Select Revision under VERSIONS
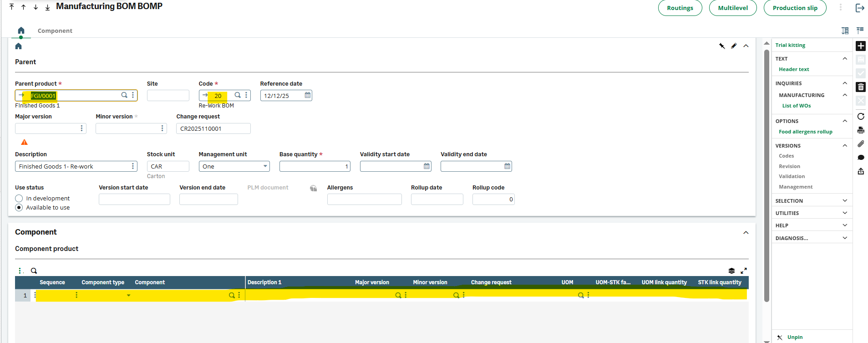Image resolution: width=868 pixels, height=343 pixels. (789, 166)
